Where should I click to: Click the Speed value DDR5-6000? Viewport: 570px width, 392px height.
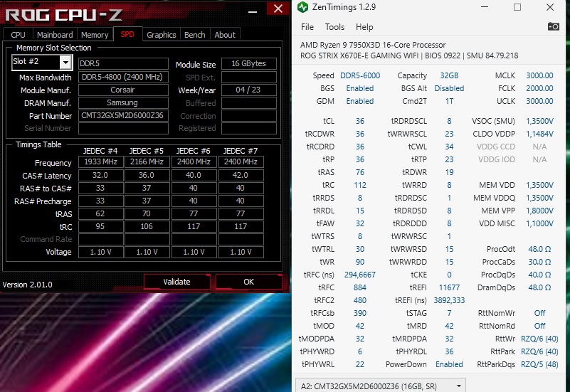click(360, 75)
